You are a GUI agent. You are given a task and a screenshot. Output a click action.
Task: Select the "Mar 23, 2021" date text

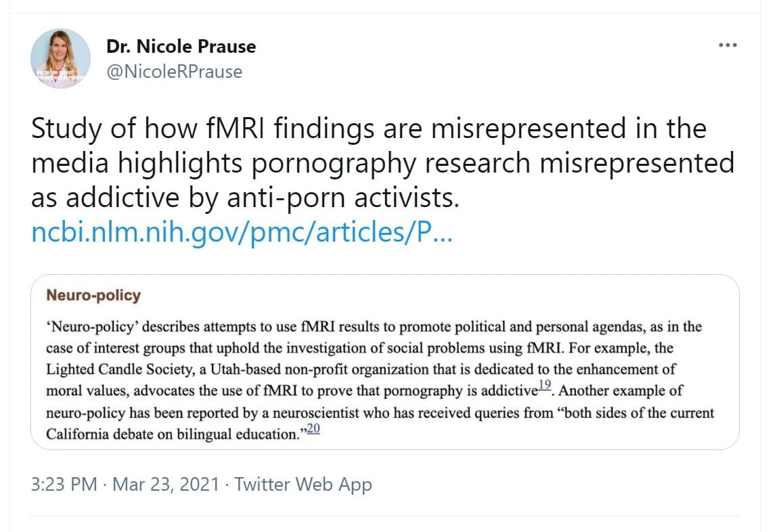point(166,485)
